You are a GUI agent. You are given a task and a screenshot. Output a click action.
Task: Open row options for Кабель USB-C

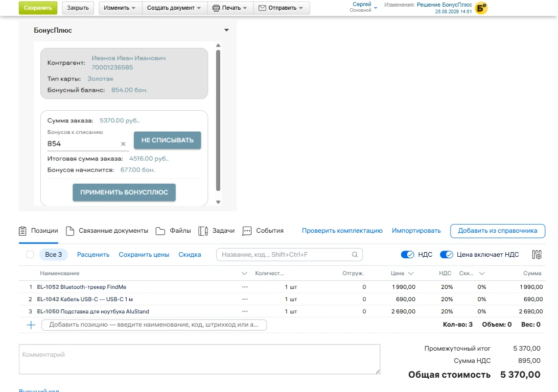click(245, 299)
